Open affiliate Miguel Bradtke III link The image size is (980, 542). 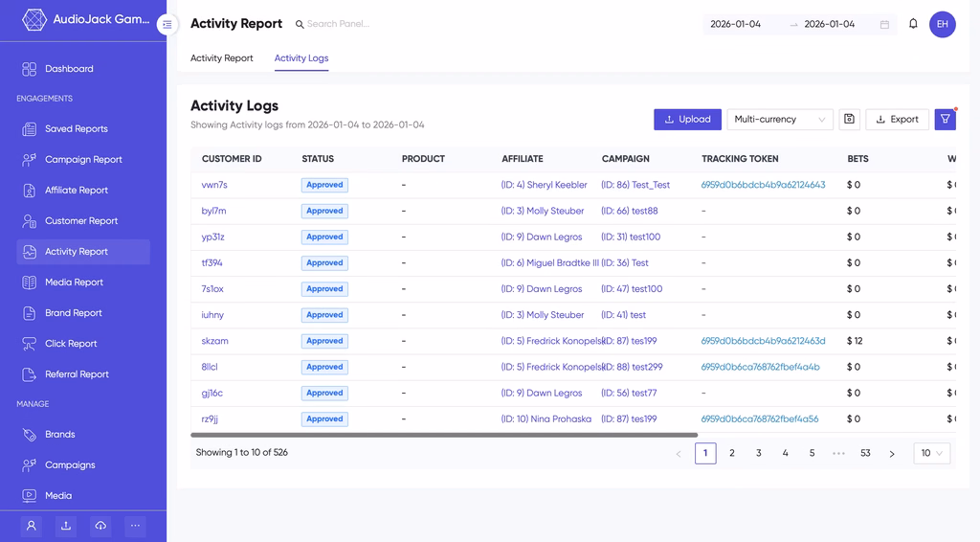[549, 263]
